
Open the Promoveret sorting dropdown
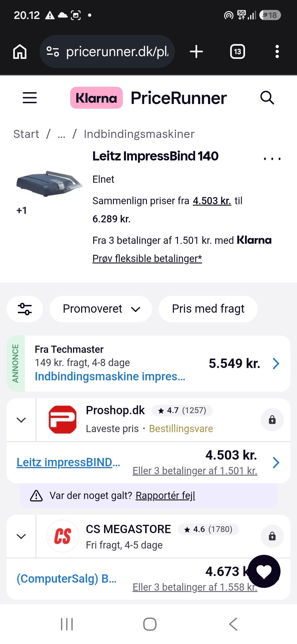101,309
